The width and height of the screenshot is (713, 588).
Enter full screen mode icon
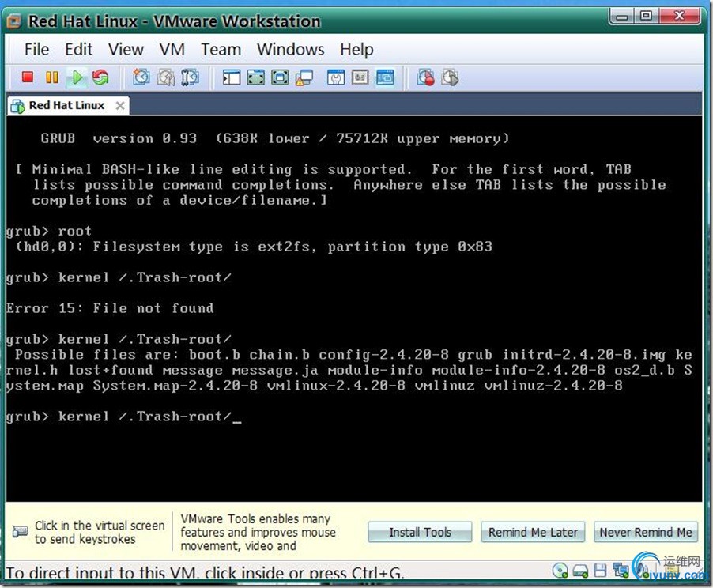point(280,77)
